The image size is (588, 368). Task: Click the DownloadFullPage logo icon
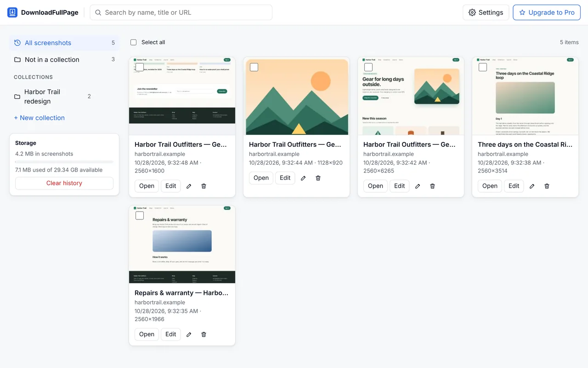tap(12, 12)
